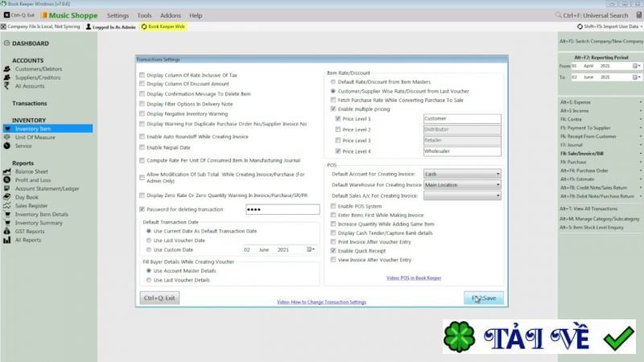Open the calculator icon at top right

click(638, 15)
